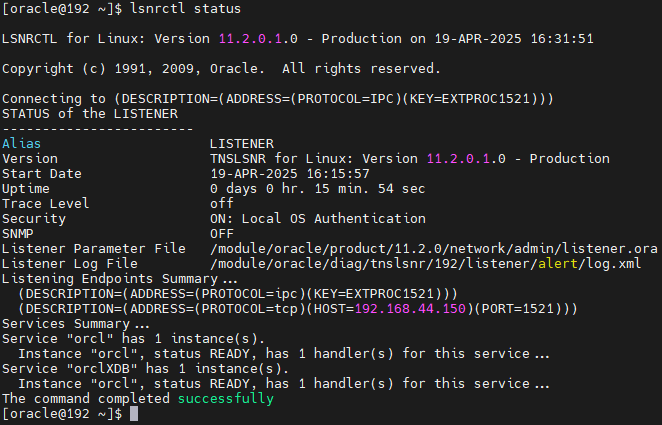Click 'Service "orclXDB" has 1 instance(s).' line
662x425 pixels.
(x=146, y=368)
